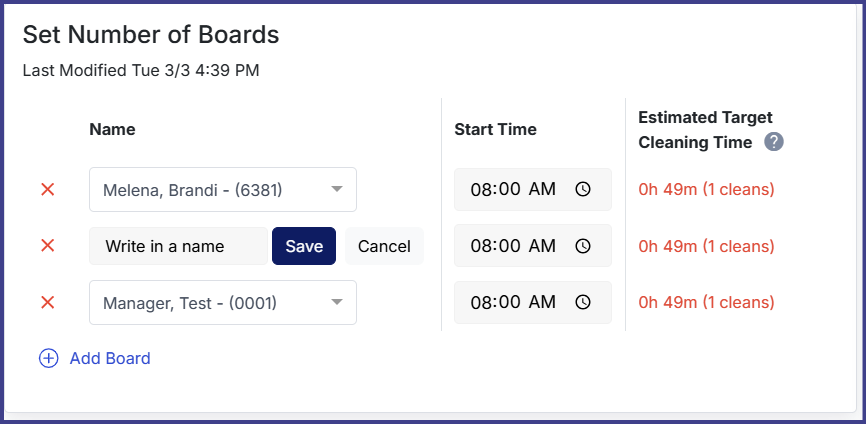Click the plus circle Add Board icon
Screen dimensions: 866x424
click(x=48, y=358)
